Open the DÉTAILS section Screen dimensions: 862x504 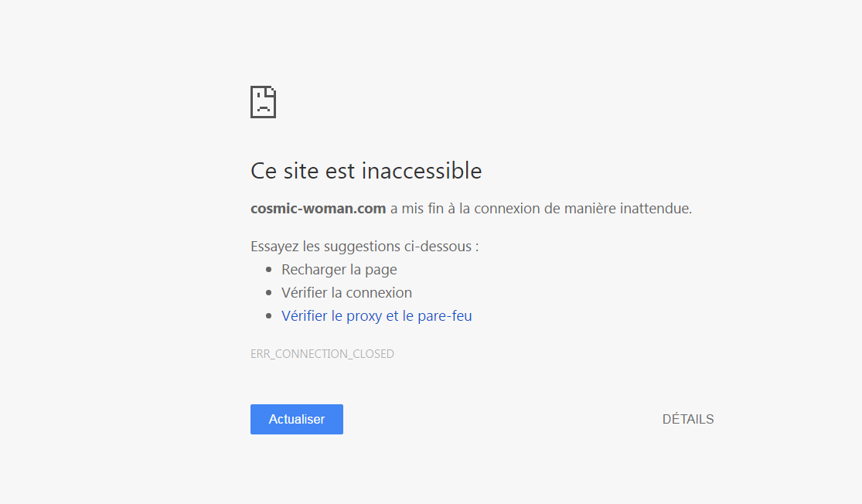688,420
